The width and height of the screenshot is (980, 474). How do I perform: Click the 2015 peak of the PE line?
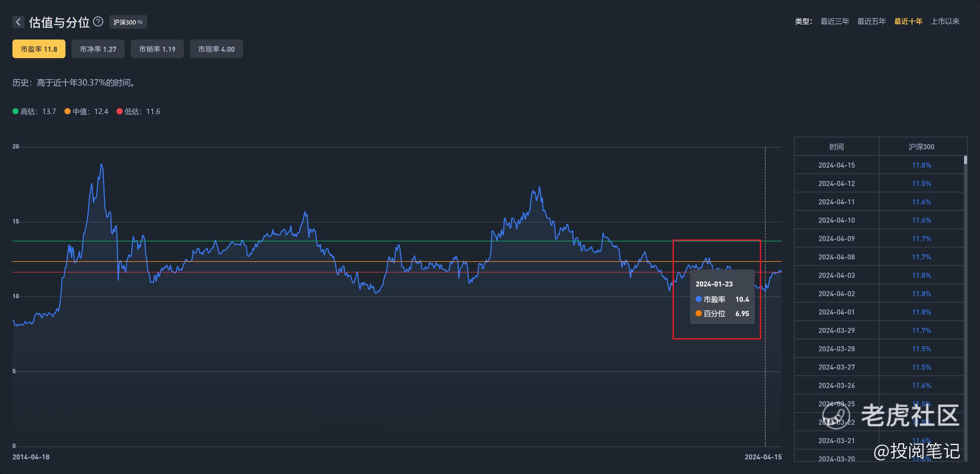point(101,164)
